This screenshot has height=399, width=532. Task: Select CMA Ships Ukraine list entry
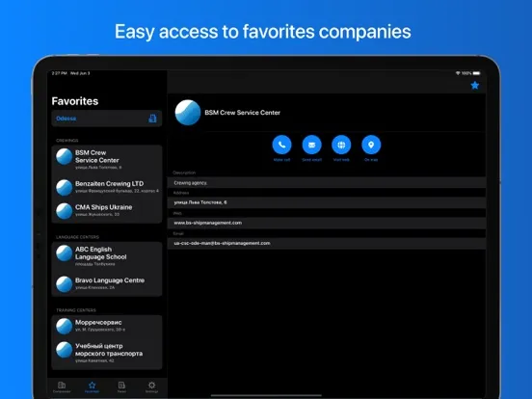pos(107,210)
